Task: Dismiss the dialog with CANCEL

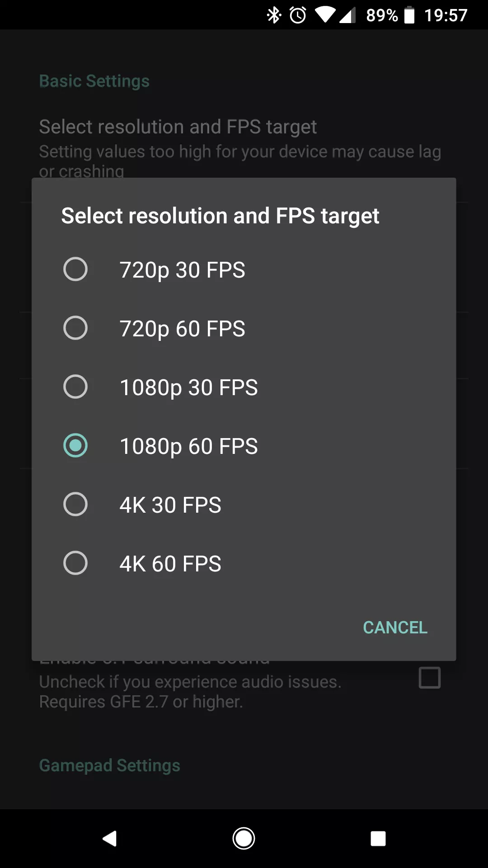Action: [395, 627]
